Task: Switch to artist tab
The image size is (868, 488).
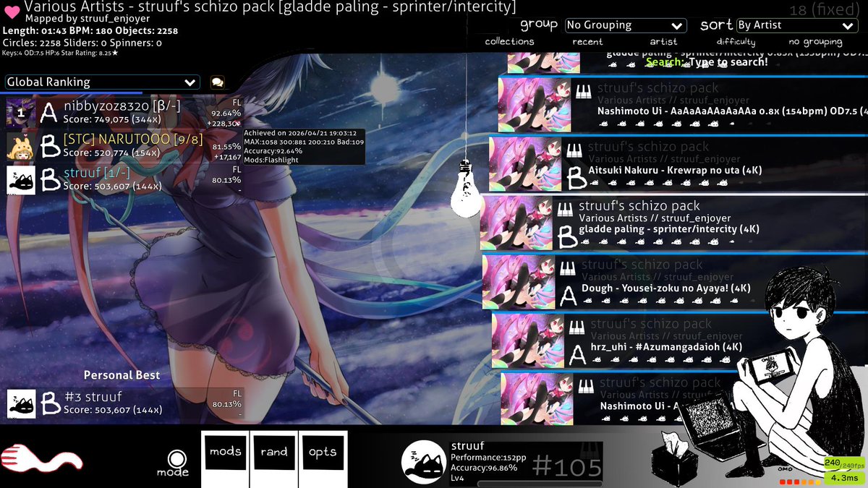Action: tap(663, 42)
